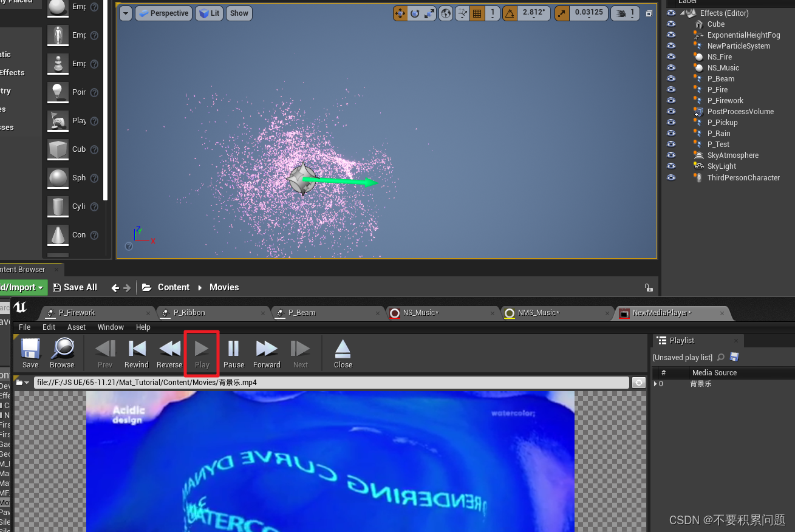Click the Content Browser forward arrow

pos(127,287)
